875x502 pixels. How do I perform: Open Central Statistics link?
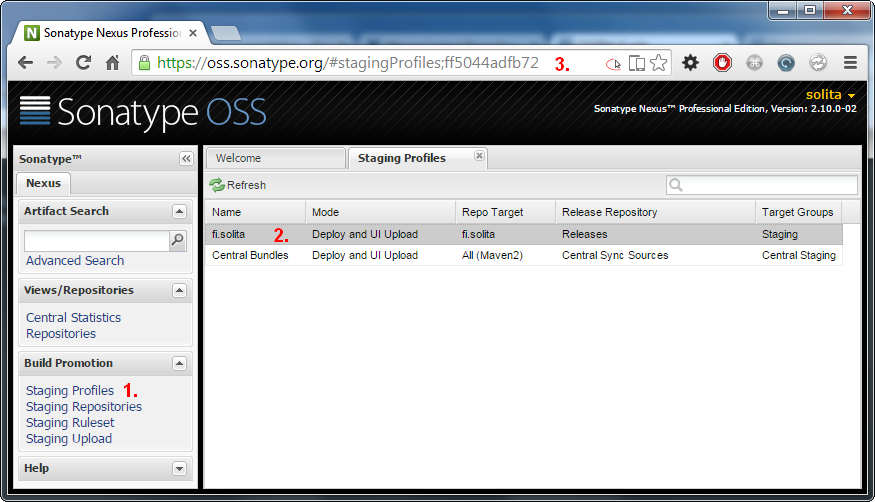(73, 317)
